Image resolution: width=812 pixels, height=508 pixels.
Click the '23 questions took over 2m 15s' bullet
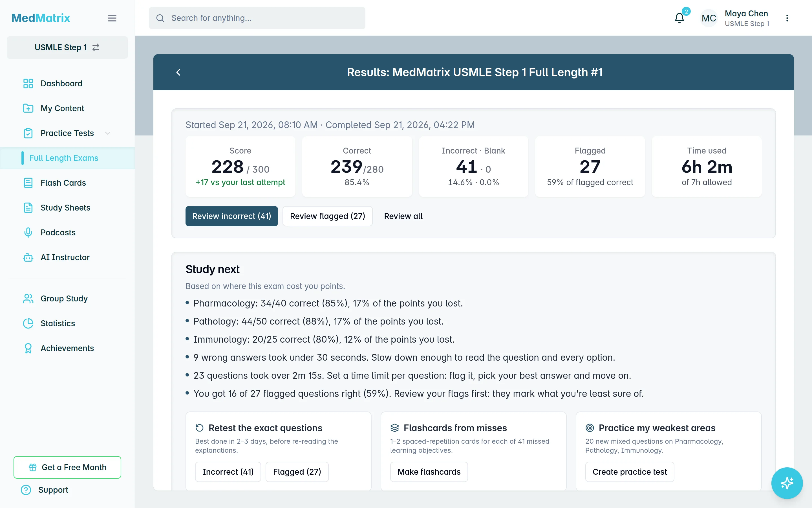412,376
